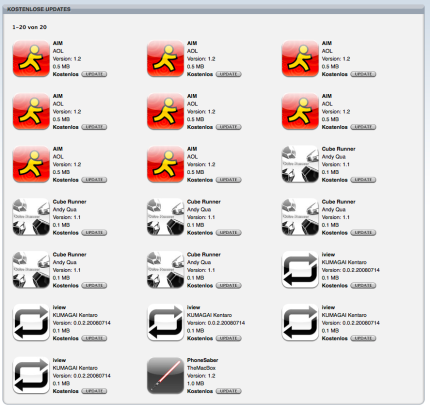Open KUMAGAI Kentaro link in the Cube Runner row
The width and height of the screenshot is (430, 410).
[344, 262]
